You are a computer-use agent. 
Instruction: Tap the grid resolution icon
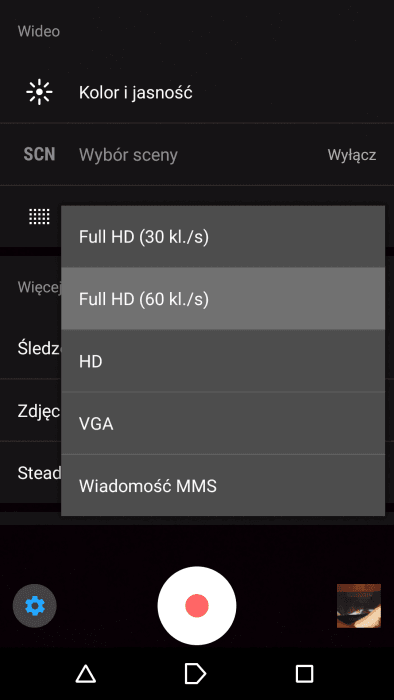tap(39, 217)
